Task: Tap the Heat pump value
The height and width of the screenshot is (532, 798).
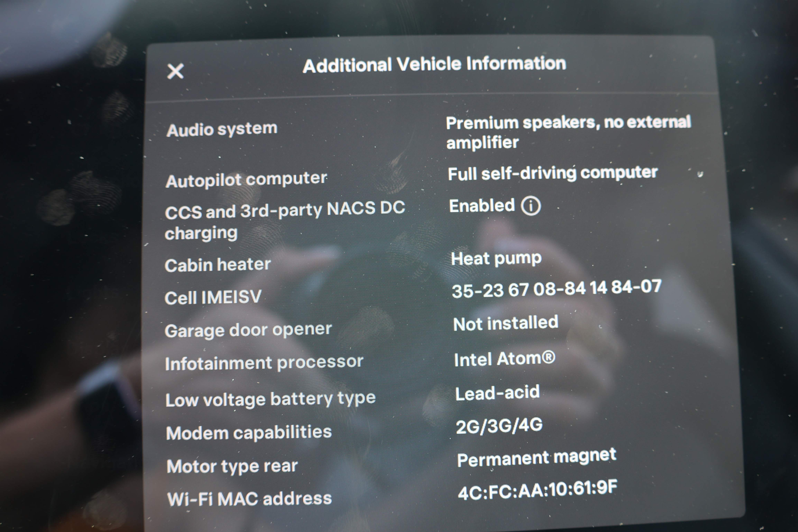Action: click(496, 259)
